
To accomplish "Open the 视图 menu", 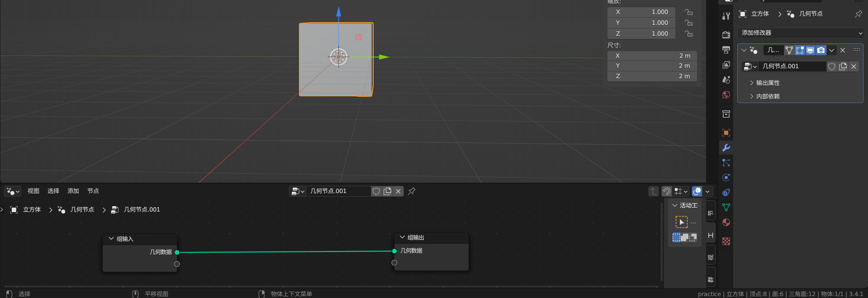I will (33, 191).
